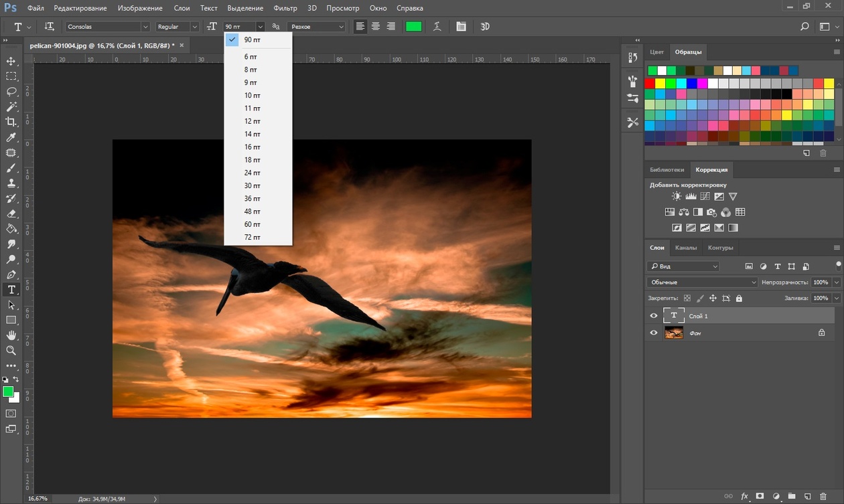
Task: Hide the Слой 1 text layer
Action: pos(654,316)
